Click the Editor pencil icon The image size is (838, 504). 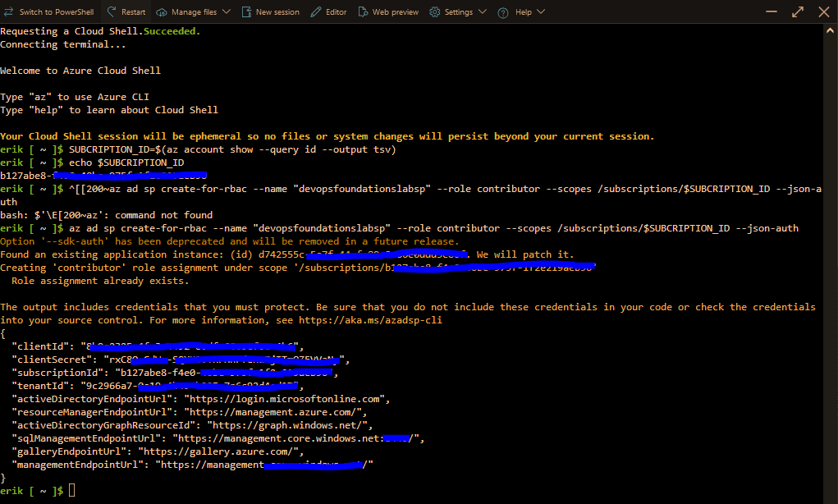tap(316, 11)
